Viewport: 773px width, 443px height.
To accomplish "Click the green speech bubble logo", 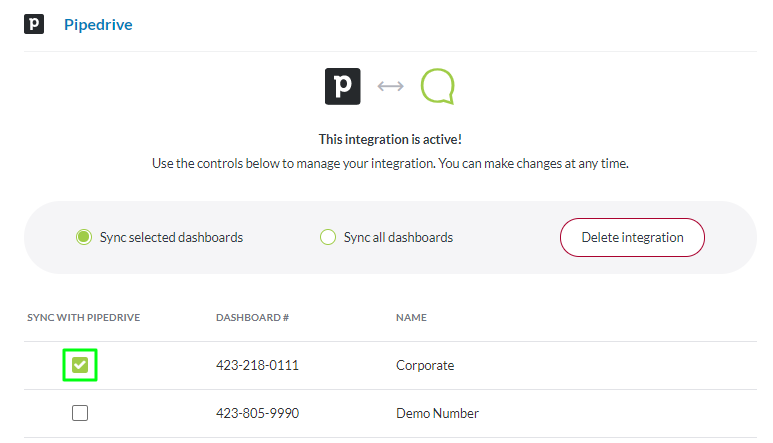I will 437,87.
